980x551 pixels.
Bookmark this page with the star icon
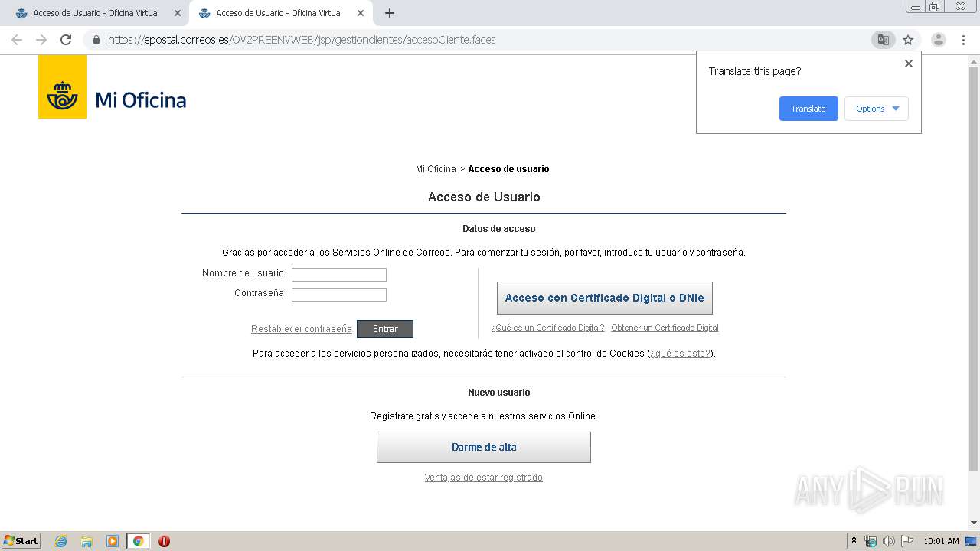coord(908,40)
